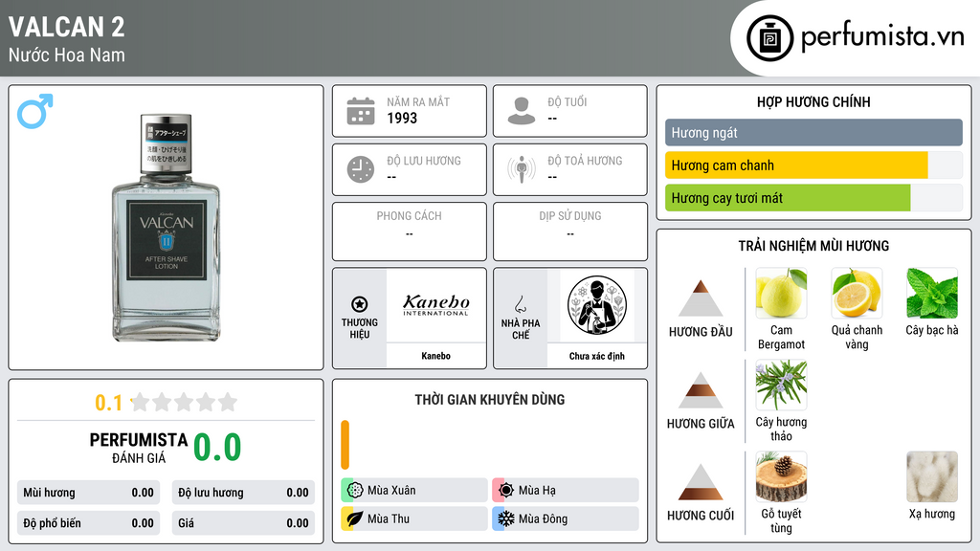Click the Mùa Hạ season label
The image size is (980, 551).
(537, 491)
